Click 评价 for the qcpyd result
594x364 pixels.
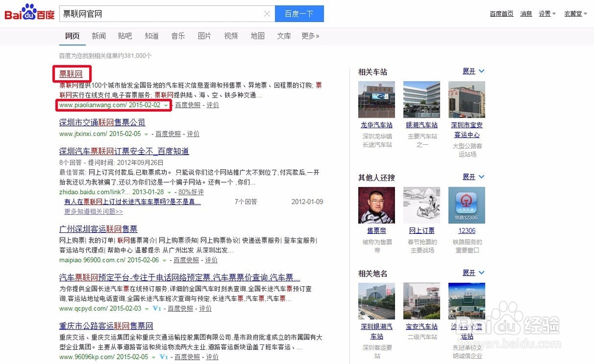point(206,308)
